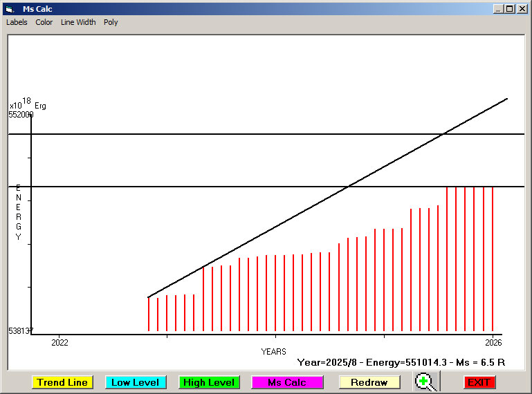Click the Ms Calc title bar icon

tap(10, 9)
